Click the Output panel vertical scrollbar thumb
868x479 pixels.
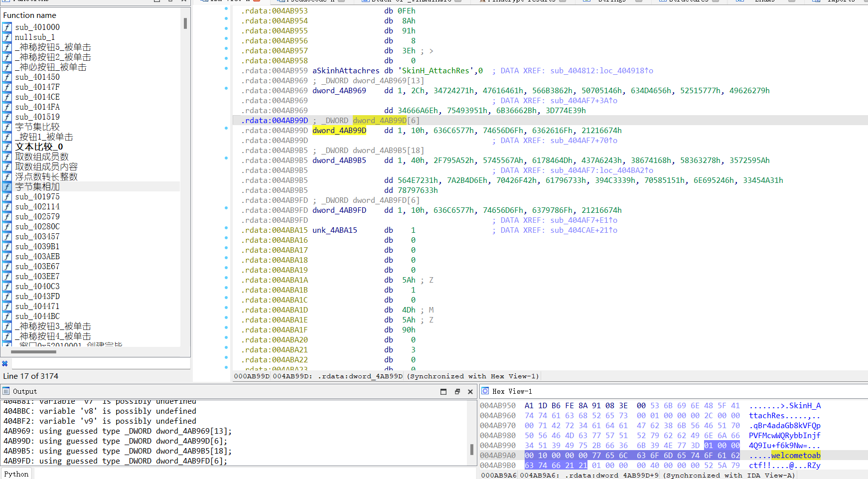tap(472, 450)
